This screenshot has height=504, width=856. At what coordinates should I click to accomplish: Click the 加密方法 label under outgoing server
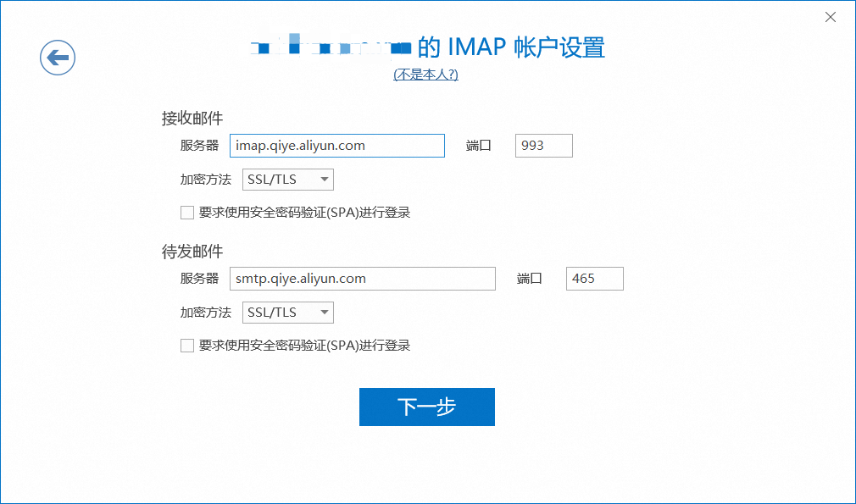(205, 313)
